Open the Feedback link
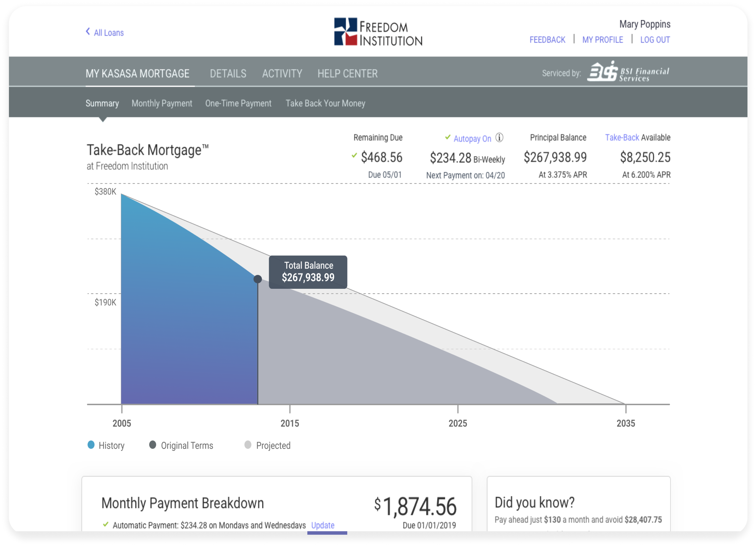 [x=547, y=40]
